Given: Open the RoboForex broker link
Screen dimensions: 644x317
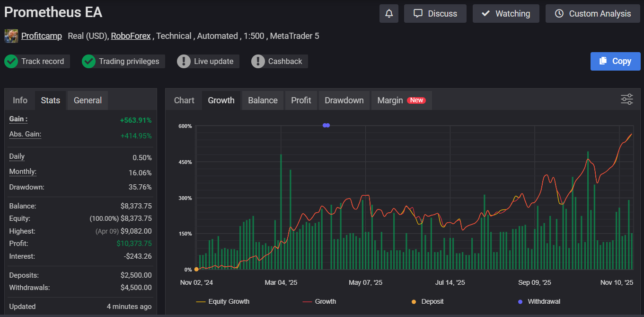Looking at the screenshot, I should coord(131,36).
